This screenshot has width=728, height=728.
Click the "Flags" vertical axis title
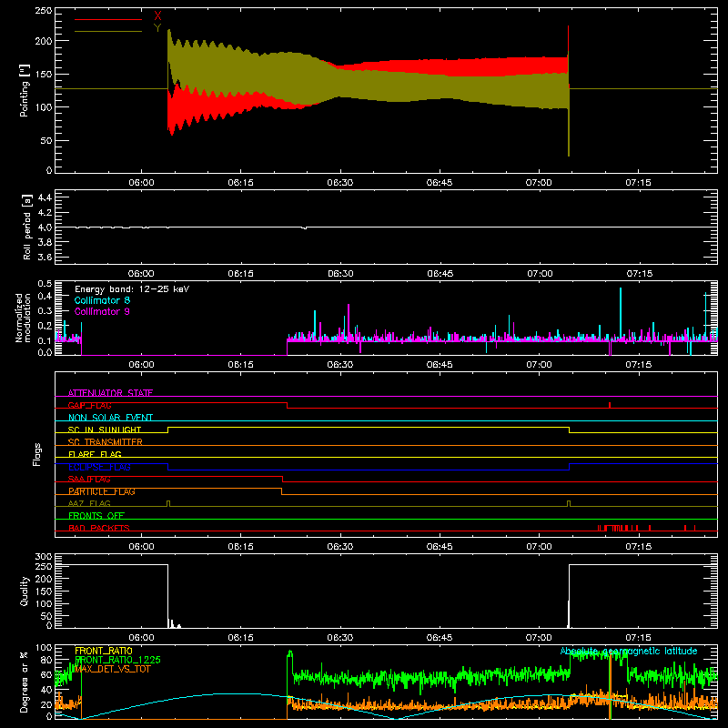(x=36, y=454)
